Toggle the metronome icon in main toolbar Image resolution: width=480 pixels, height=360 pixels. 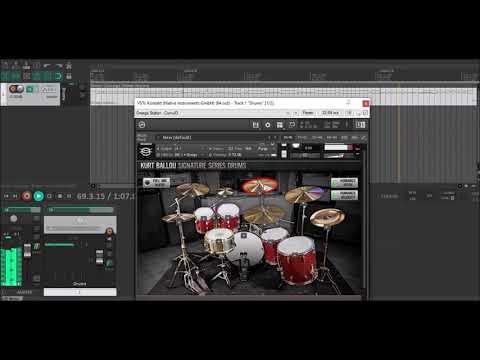69,66
